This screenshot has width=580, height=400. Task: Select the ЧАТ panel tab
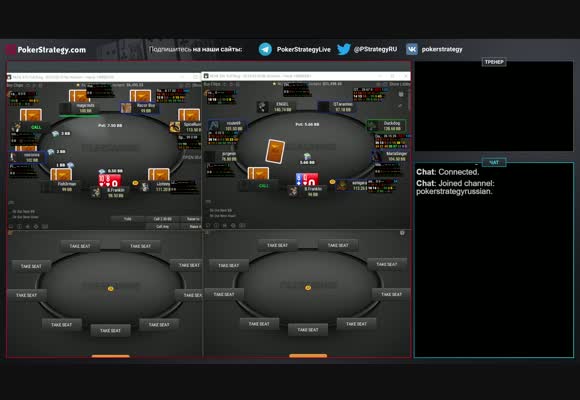[494, 162]
